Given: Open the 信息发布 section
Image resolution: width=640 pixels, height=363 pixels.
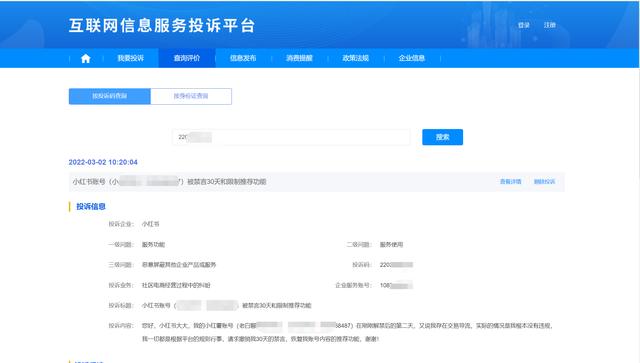Looking at the screenshot, I should [x=243, y=58].
